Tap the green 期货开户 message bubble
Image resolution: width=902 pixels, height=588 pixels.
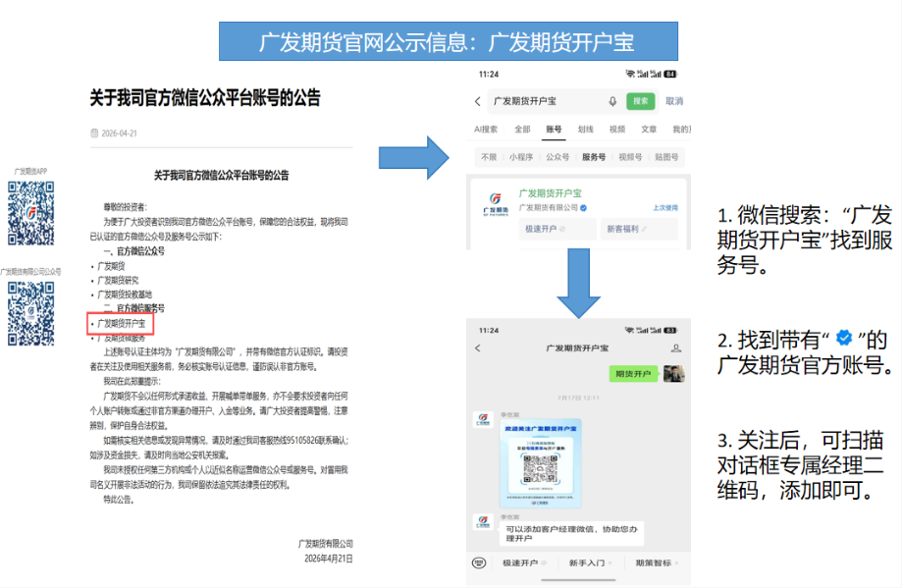tap(633, 374)
